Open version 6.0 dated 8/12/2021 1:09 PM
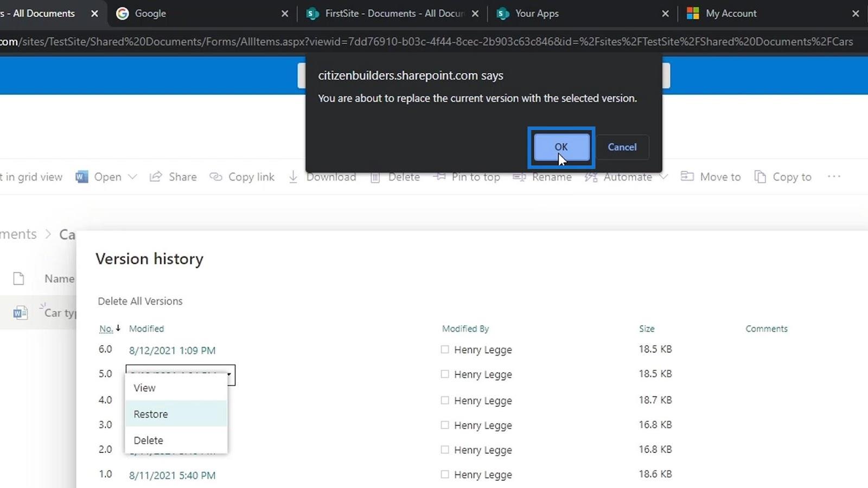868x488 pixels. (x=172, y=350)
